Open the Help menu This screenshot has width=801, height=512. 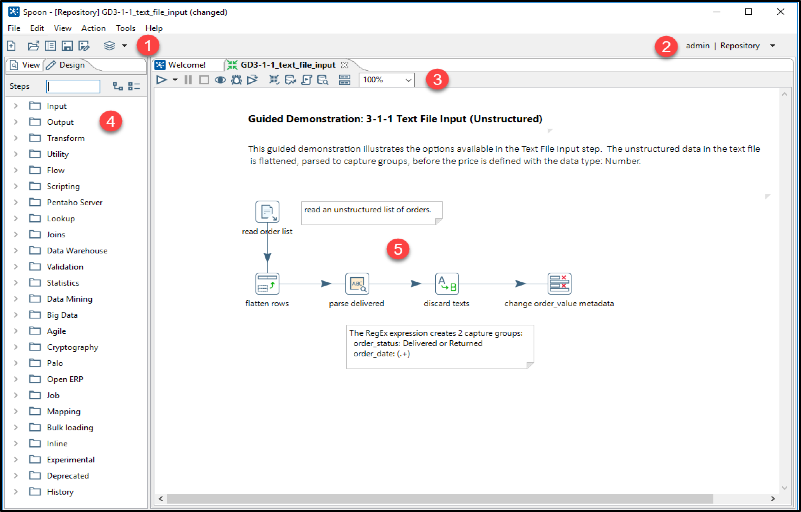154,28
